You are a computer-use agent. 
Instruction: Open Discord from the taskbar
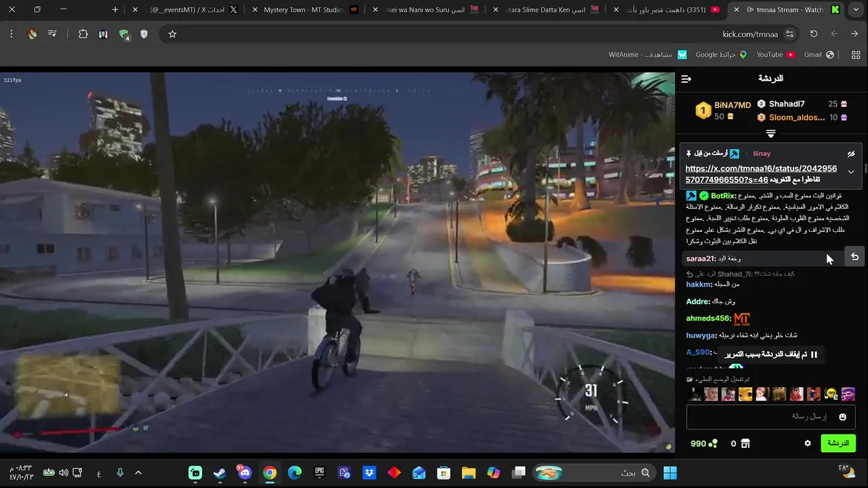coord(245,472)
